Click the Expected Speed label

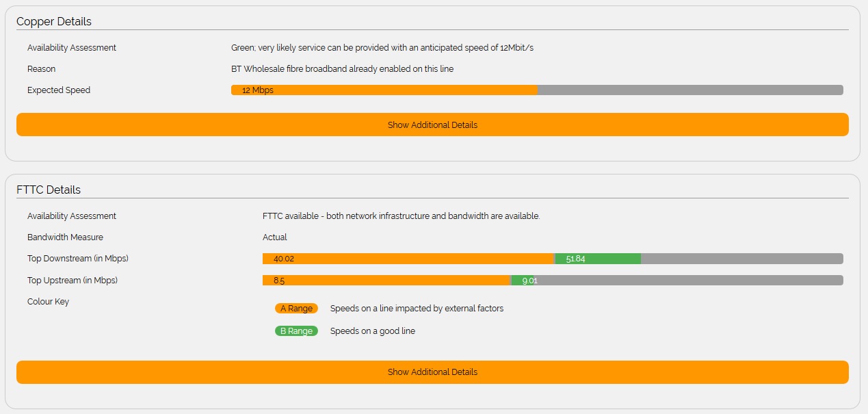click(x=59, y=90)
